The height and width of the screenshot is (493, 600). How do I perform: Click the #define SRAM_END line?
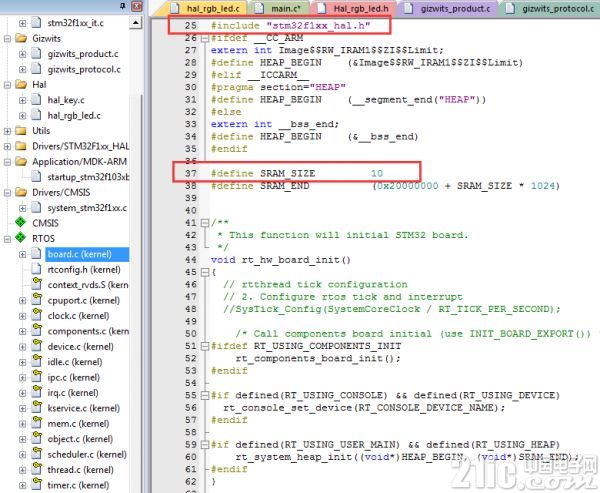click(x=385, y=186)
